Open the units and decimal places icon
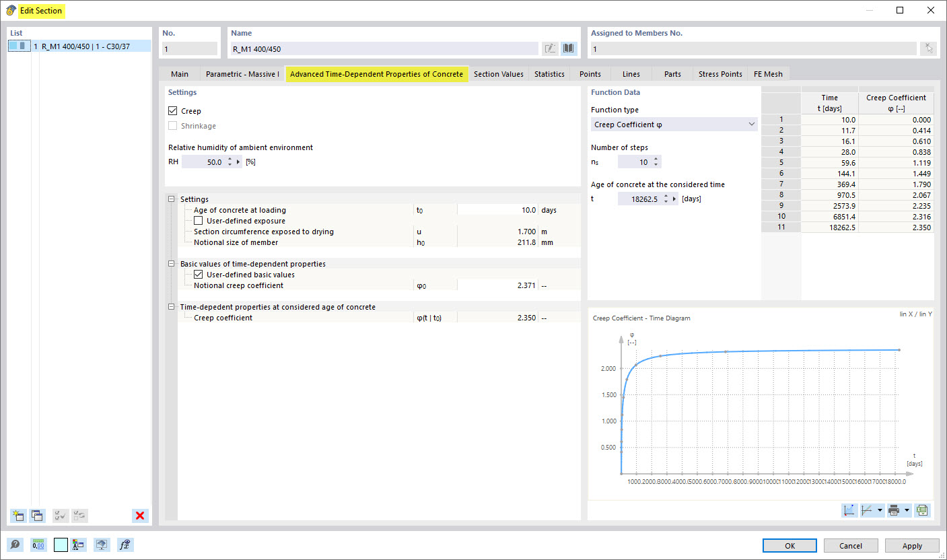Viewport: 947px width, 560px height. click(x=38, y=545)
